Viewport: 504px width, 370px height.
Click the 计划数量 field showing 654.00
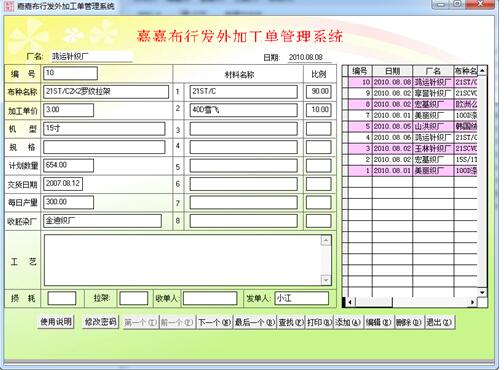click(68, 165)
